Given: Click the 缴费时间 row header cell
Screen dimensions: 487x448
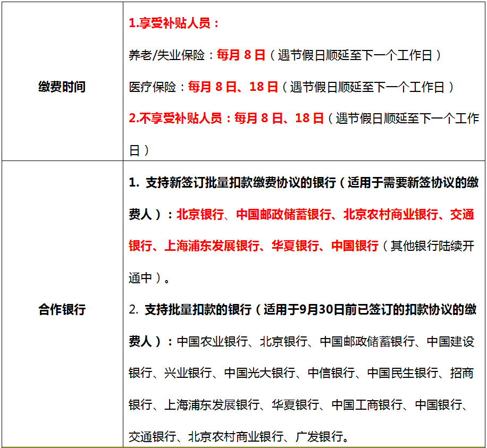Looking at the screenshot, I should pyautogui.click(x=62, y=81).
